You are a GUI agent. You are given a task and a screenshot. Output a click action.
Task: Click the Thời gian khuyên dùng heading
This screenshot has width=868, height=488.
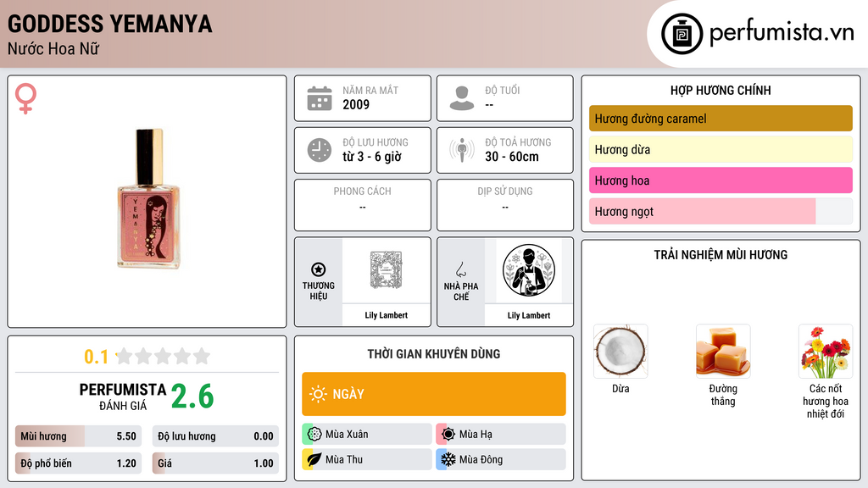(434, 354)
